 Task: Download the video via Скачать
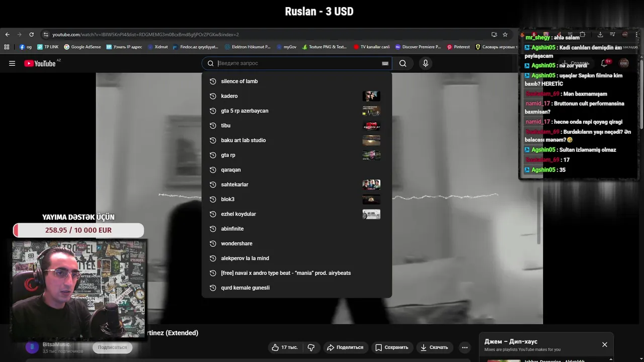434,347
